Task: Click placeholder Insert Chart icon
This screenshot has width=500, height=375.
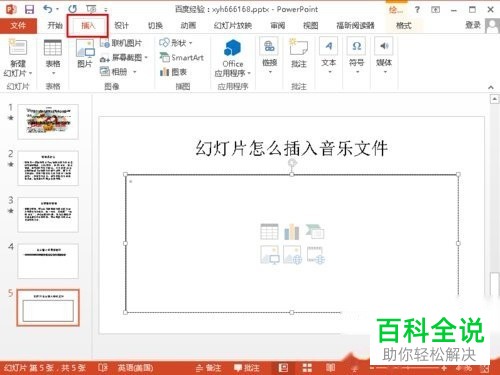Action: 292,232
